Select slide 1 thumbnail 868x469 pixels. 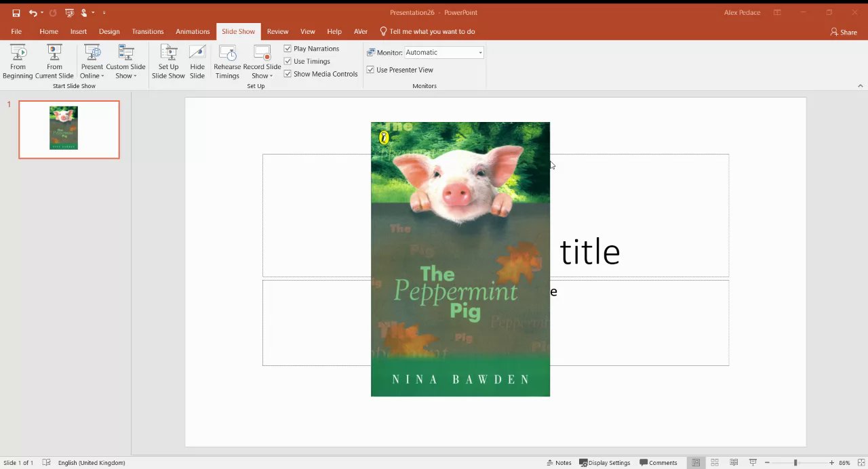pyautogui.click(x=69, y=129)
